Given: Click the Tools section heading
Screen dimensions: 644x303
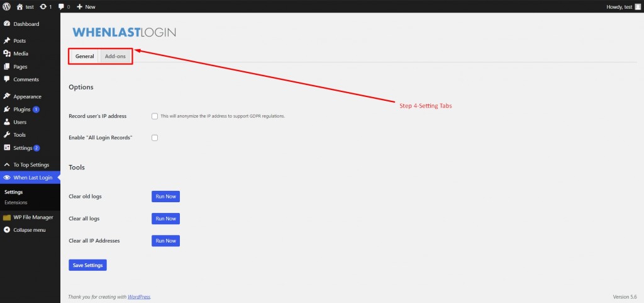Looking at the screenshot, I should click(77, 168).
